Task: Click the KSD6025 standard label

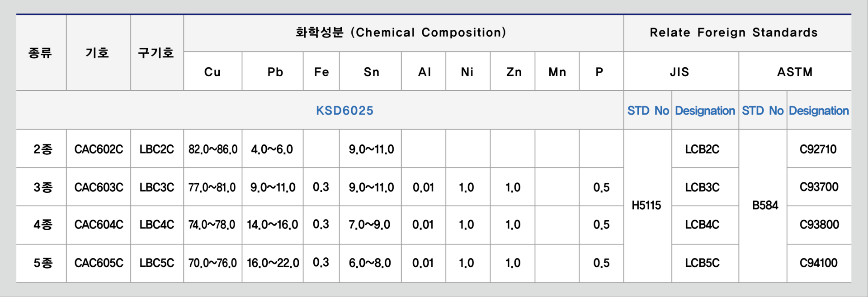Action: (x=344, y=111)
